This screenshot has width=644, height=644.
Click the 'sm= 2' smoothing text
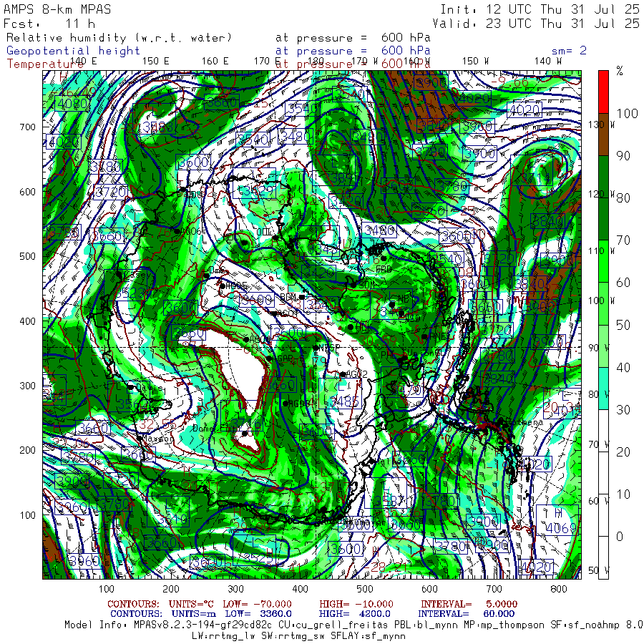[x=569, y=51]
